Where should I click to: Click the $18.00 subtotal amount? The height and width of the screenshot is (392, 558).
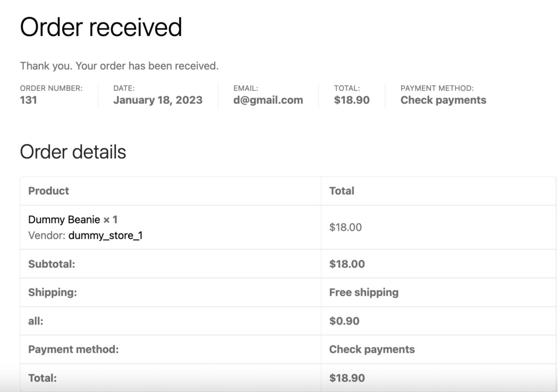pos(347,264)
